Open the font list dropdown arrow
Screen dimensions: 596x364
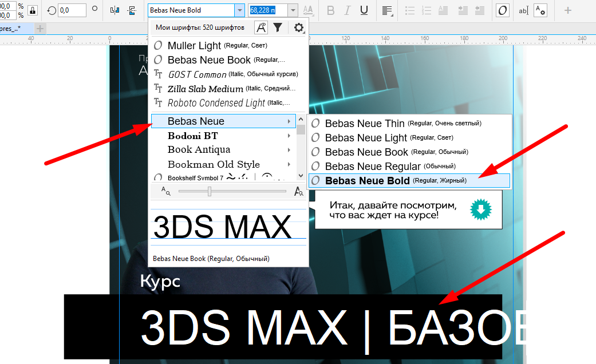239,10
